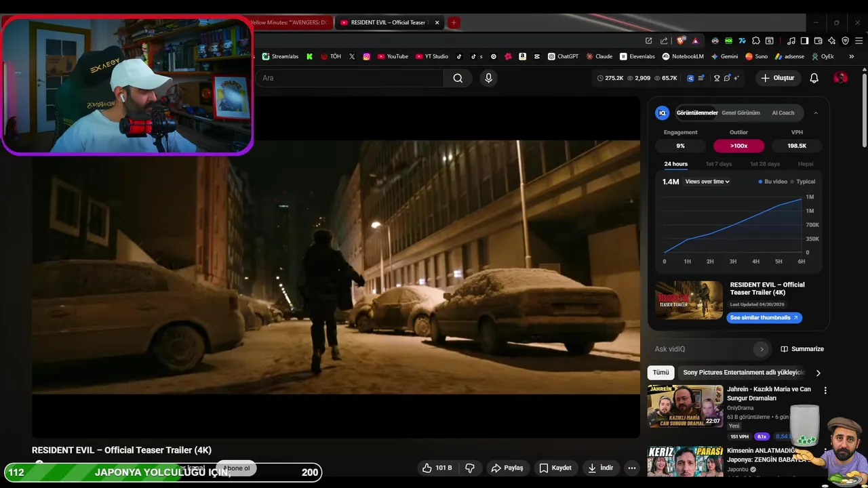Image resolution: width=868 pixels, height=488 pixels.
Task: Start voice search with microphone icon
Action: point(488,78)
